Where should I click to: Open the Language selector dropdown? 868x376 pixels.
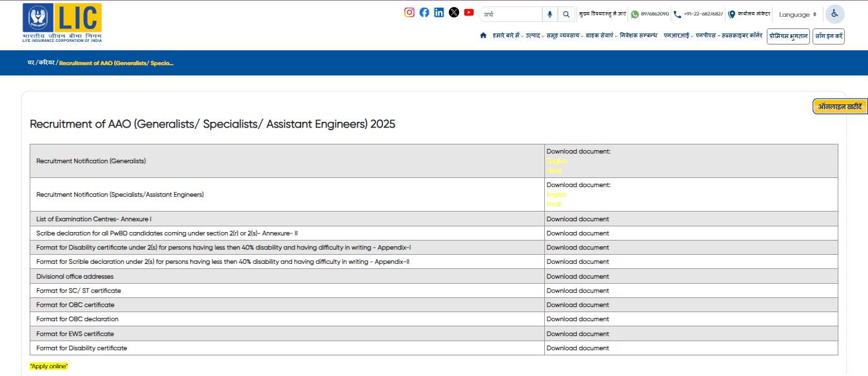coord(796,14)
